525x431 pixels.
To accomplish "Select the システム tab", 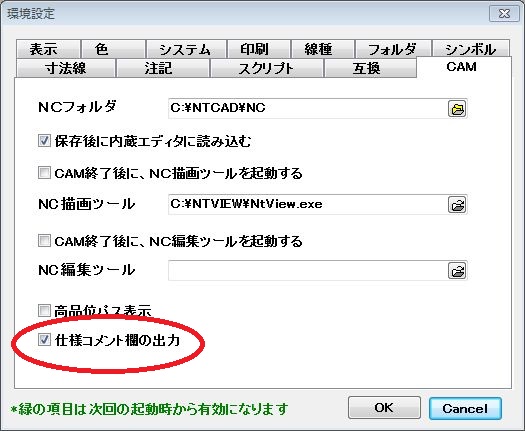I will point(186,49).
